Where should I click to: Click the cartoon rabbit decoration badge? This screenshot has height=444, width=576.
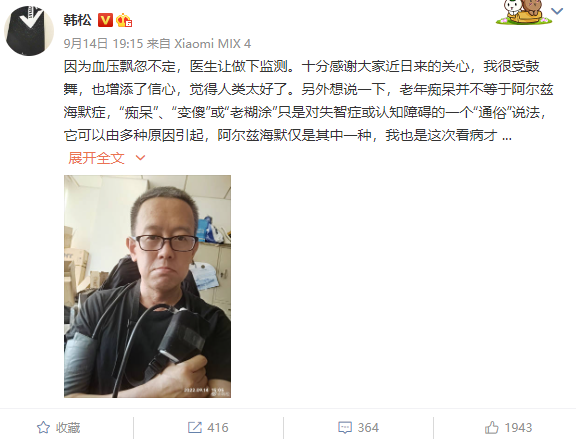(x=523, y=12)
